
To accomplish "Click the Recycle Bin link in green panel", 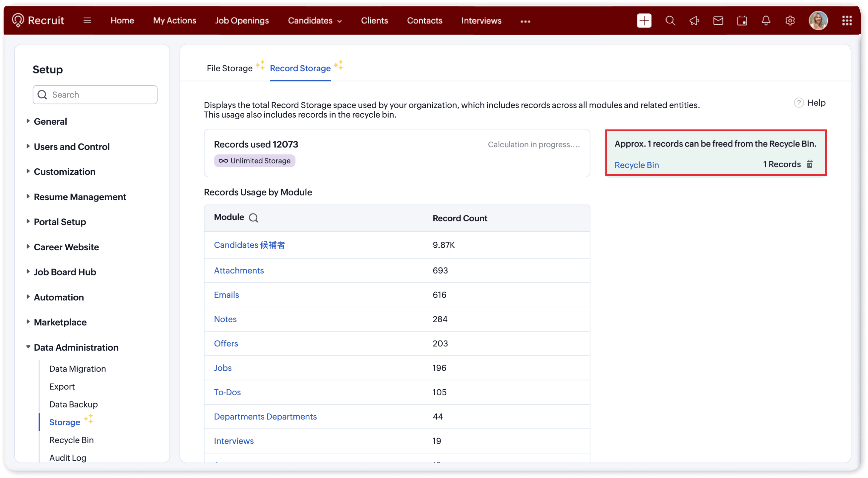I will coord(636,165).
